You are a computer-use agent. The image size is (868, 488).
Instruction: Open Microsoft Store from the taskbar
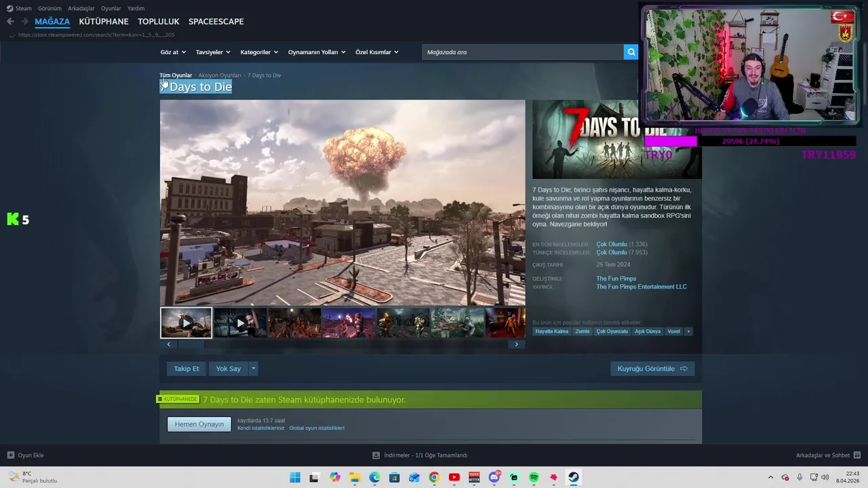(x=394, y=477)
